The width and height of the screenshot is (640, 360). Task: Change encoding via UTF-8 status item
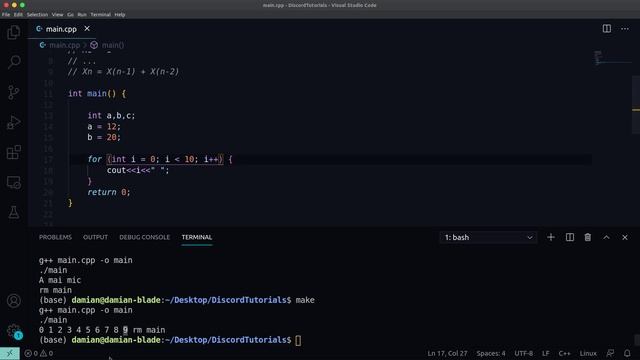524,353
